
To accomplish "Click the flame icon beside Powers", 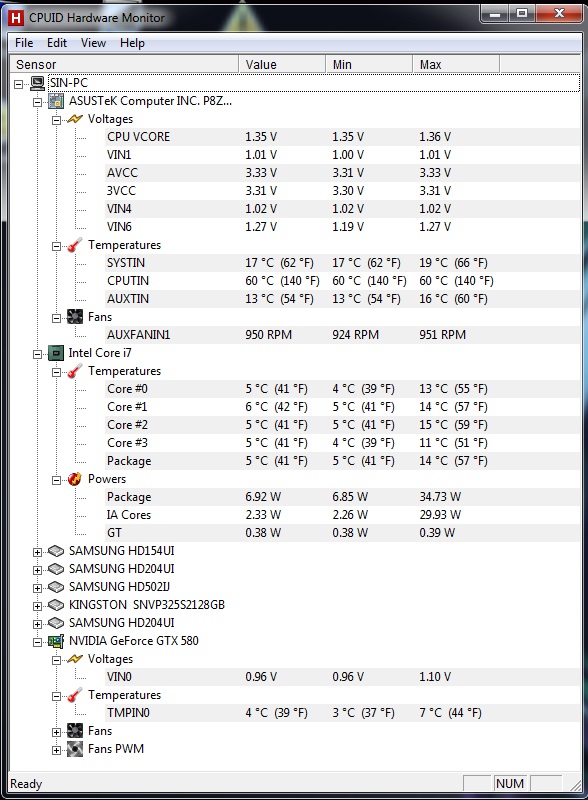I will coord(75,479).
